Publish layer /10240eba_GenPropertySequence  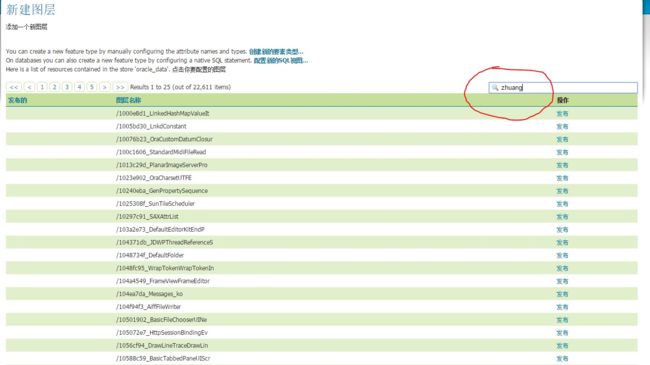click(x=562, y=191)
